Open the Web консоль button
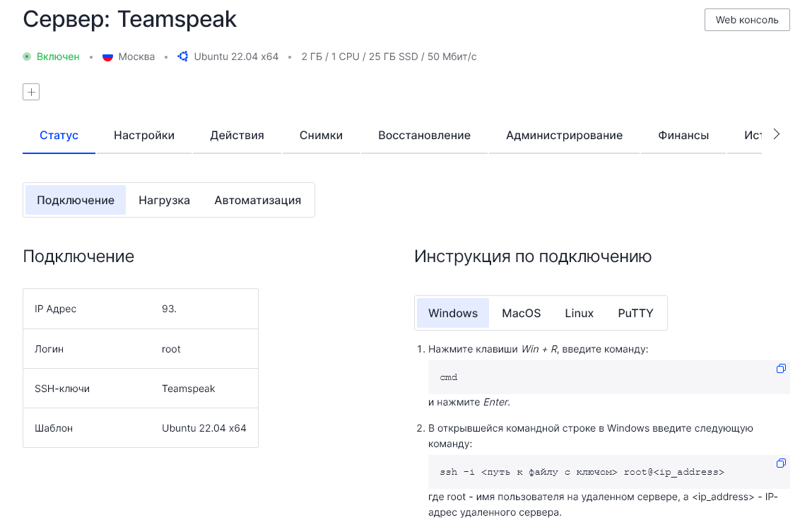Viewport: 812px width, 527px height. [x=746, y=20]
